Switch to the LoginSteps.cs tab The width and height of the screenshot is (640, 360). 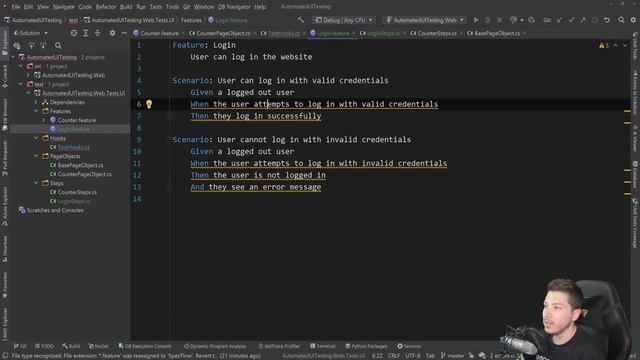coord(383,33)
